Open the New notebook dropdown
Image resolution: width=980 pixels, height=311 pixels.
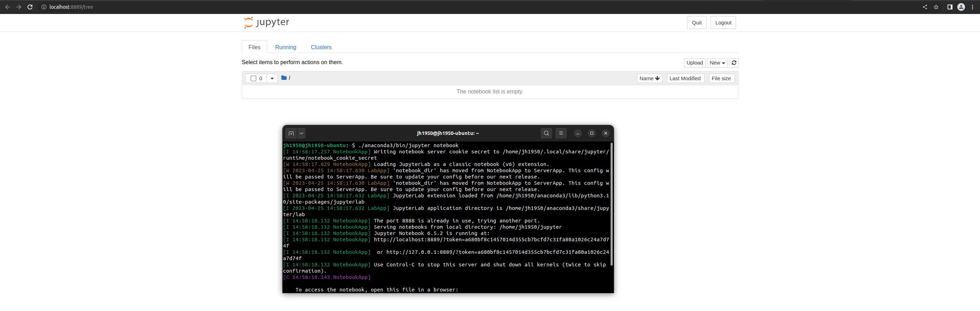pyautogui.click(x=717, y=63)
